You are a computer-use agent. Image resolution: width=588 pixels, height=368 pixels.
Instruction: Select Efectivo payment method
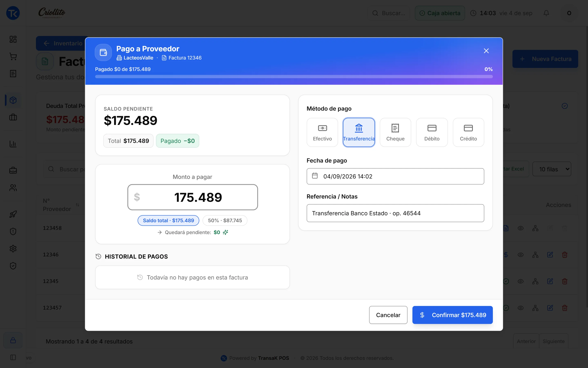tap(322, 132)
